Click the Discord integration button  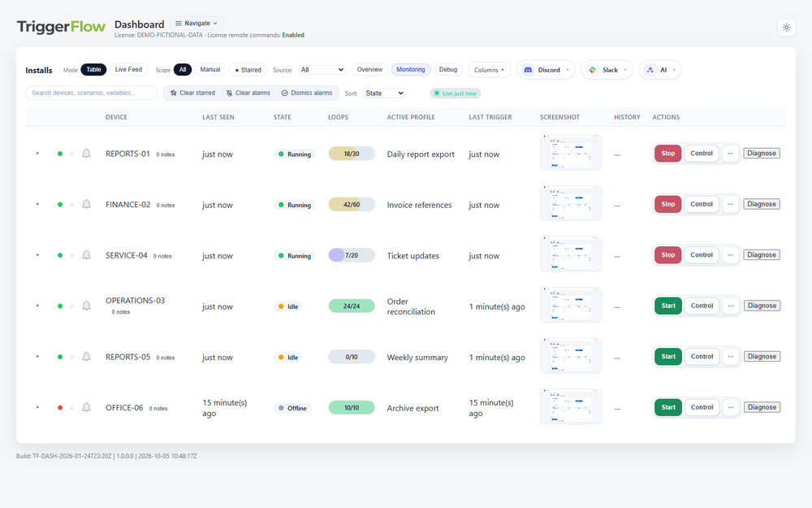pyautogui.click(x=546, y=70)
